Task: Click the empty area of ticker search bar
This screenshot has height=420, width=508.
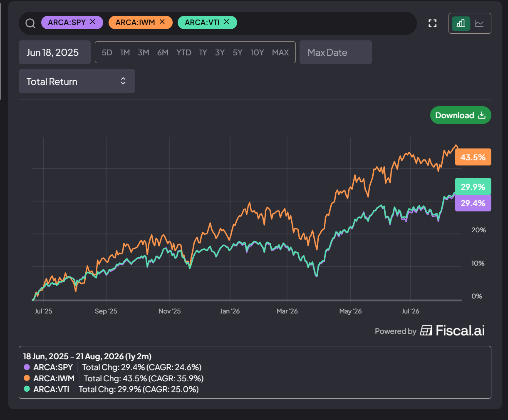Action: click(x=327, y=23)
